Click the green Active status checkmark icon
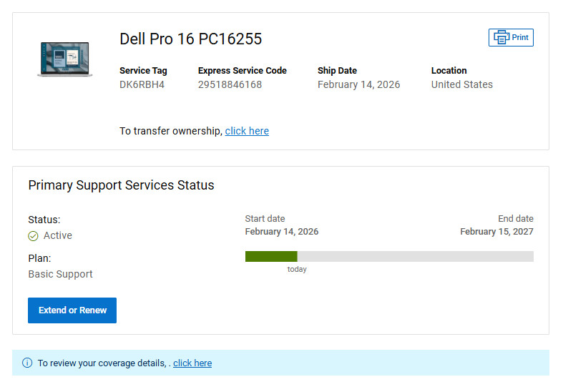Screen dimensions: 563x392 point(33,236)
